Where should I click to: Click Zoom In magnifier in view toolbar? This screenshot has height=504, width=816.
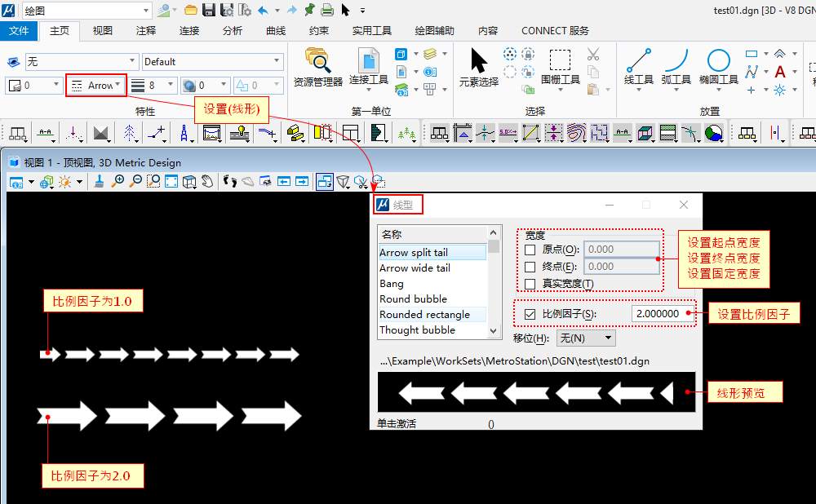pyautogui.click(x=118, y=181)
